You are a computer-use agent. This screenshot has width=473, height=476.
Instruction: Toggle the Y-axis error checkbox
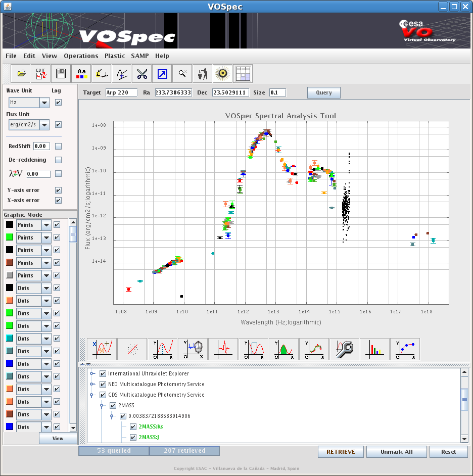[58, 190]
